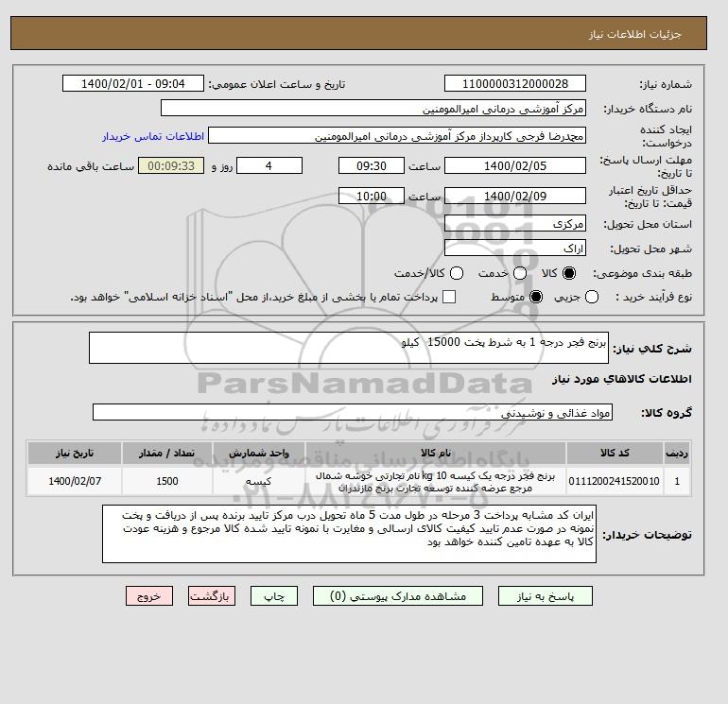Click the نوع فرآیند خرید label
Image resolution: width=728 pixels, height=704 pixels.
(x=653, y=297)
